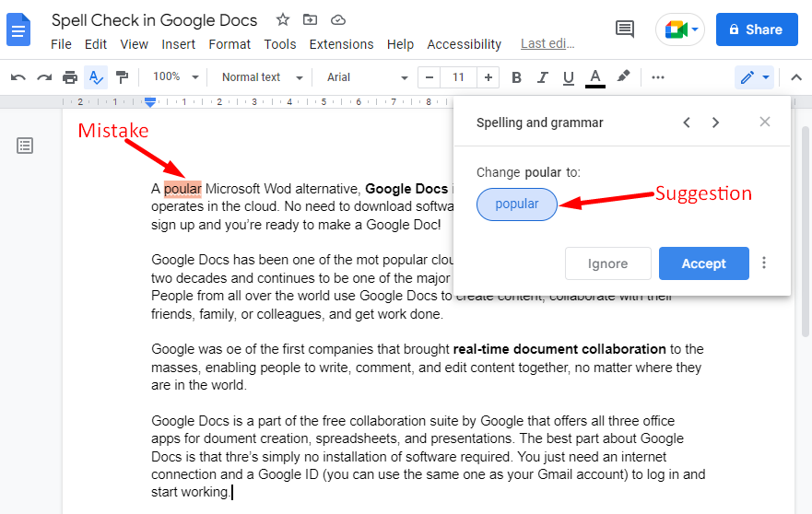Star the document title

click(282, 19)
